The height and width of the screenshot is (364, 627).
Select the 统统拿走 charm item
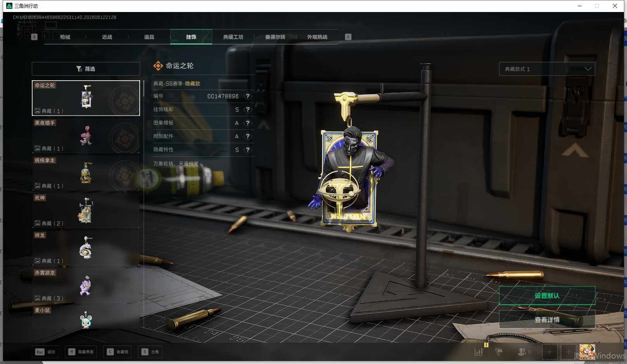pyautogui.click(x=86, y=173)
